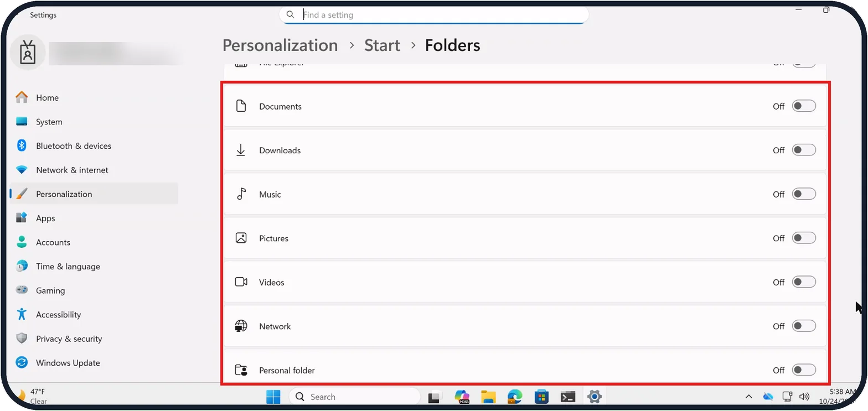Viewport: 868px width, 411px height.
Task: Turn on the Personal folder toggle
Action: 804,370
